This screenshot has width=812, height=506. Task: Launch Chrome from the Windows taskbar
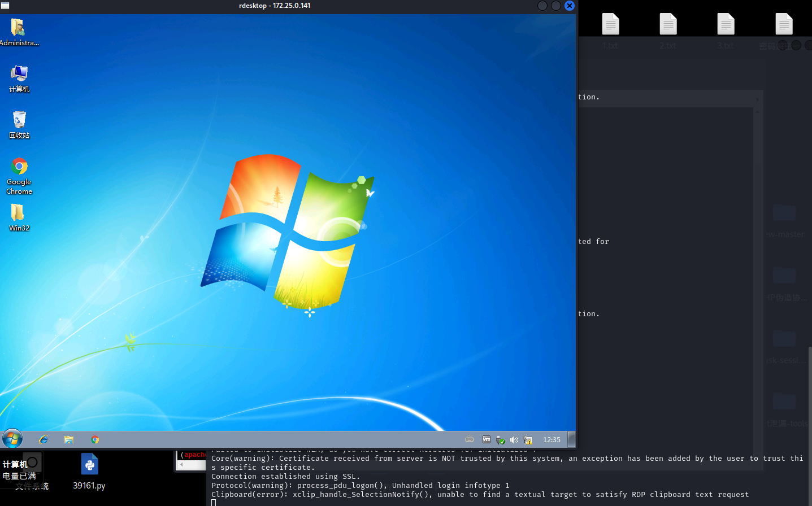95,439
